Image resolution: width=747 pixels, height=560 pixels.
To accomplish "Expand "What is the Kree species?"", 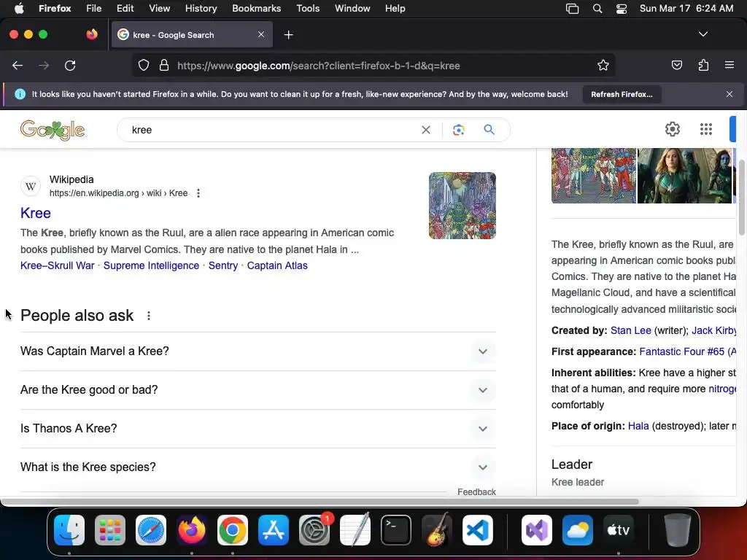I will (x=258, y=467).
